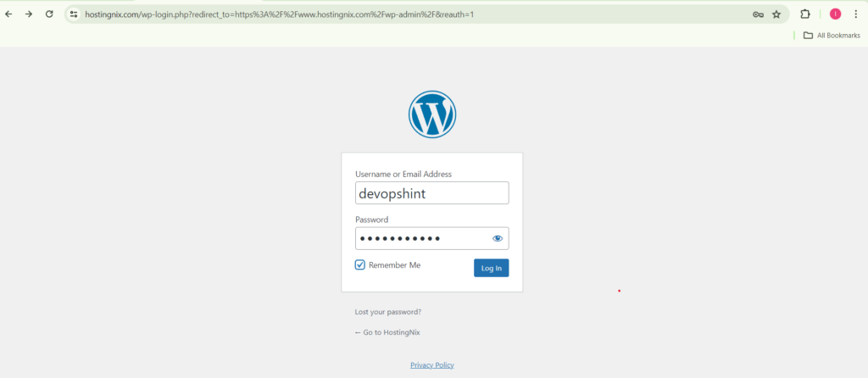Open the Privacy Policy link
868x378 pixels.
(x=431, y=365)
